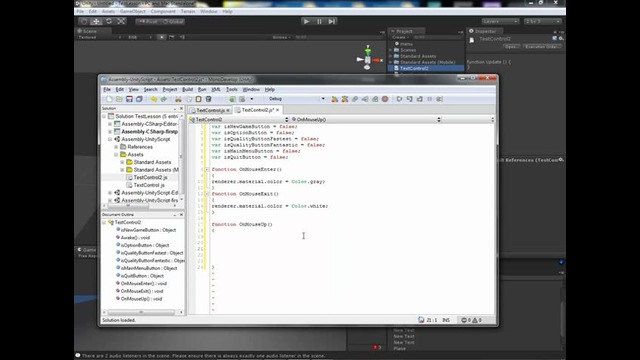Click the scene orientation gizmo Y axis

point(368,50)
